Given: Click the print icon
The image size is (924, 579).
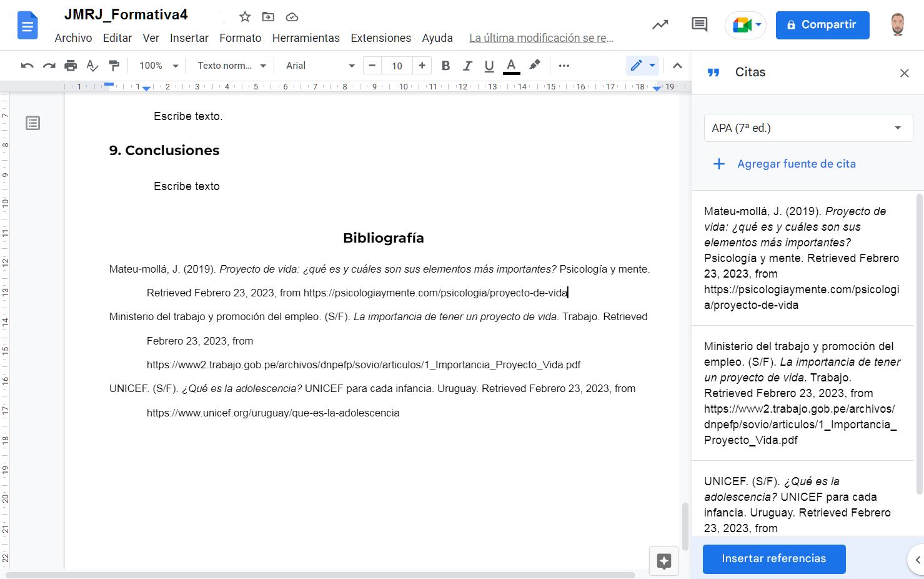Looking at the screenshot, I should click(x=71, y=66).
